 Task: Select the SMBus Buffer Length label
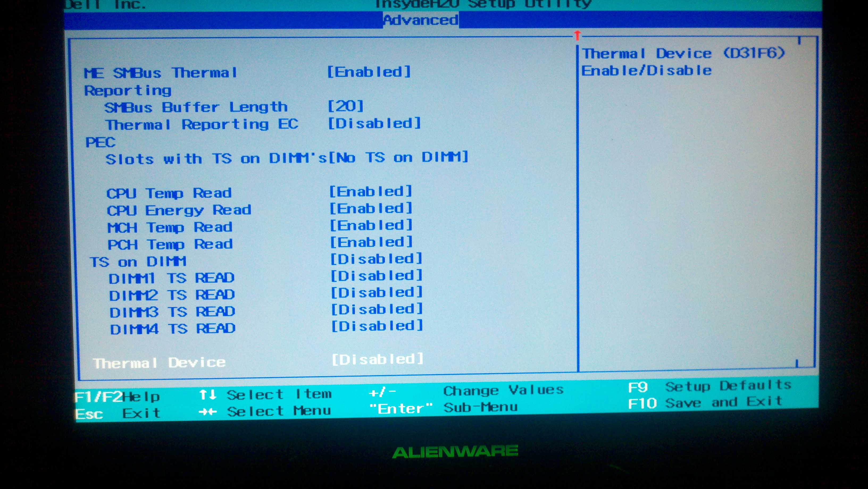(x=196, y=107)
